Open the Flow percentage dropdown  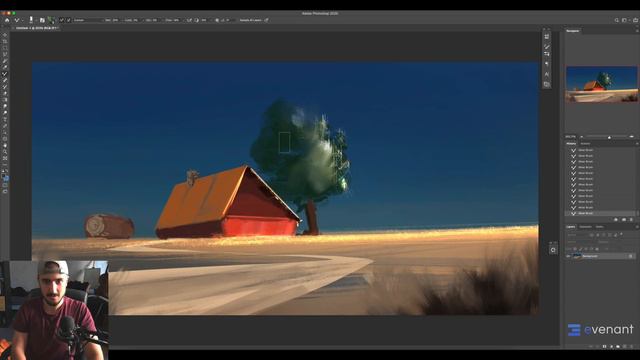[x=172, y=20]
